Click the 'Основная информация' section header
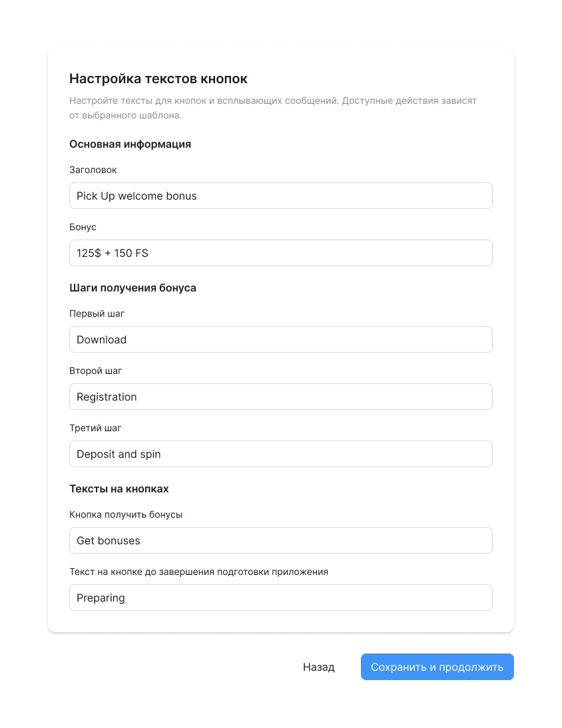 [x=130, y=144]
